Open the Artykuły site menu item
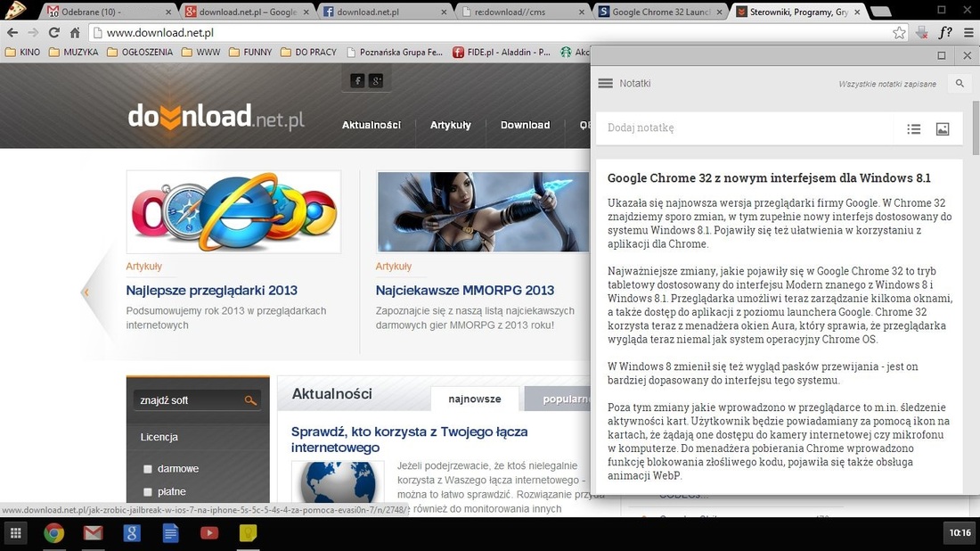Screen dimensions: 980x551 pyautogui.click(x=451, y=125)
